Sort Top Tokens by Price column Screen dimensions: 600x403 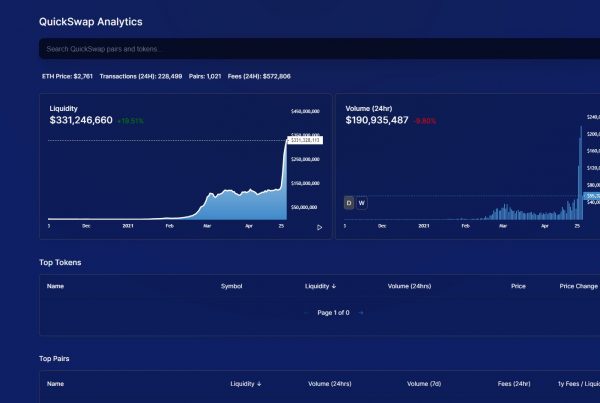click(x=518, y=286)
